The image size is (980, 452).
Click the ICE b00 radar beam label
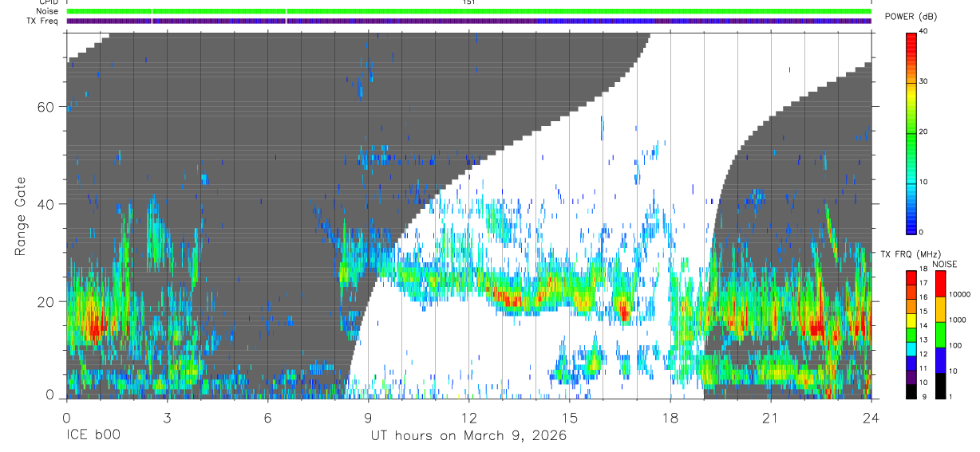[x=92, y=436]
